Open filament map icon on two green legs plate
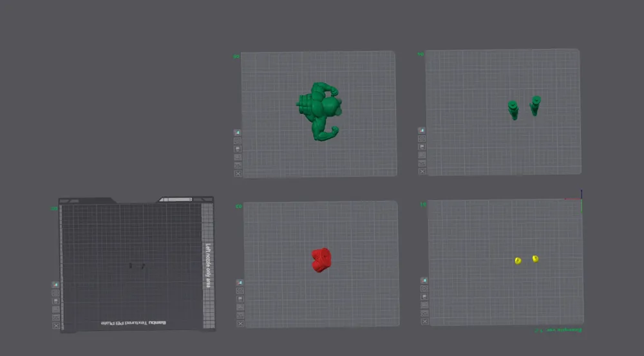The image size is (644, 356). [422, 131]
